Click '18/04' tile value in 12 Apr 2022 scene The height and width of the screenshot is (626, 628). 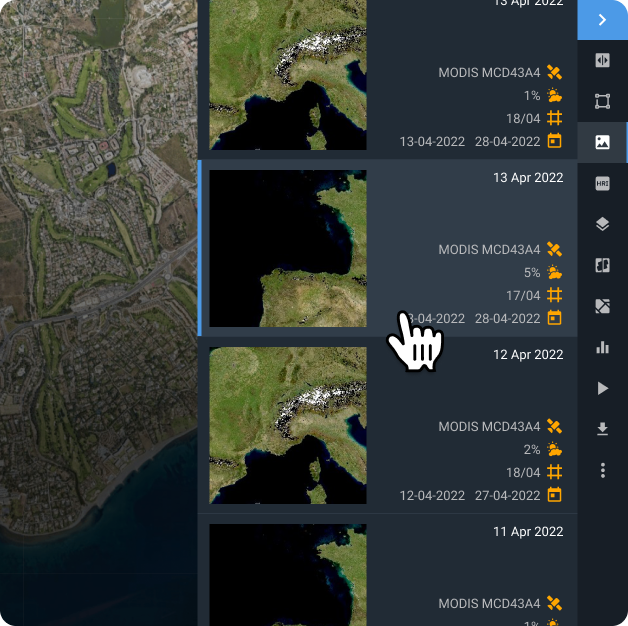pos(523,473)
